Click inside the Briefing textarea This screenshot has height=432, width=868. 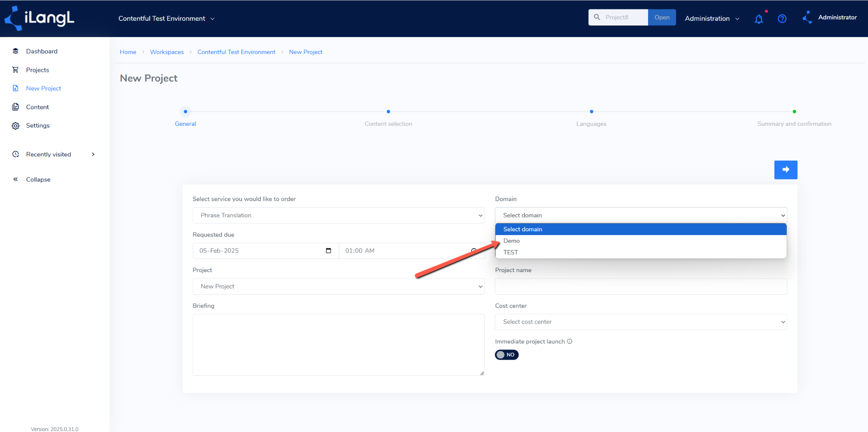[339, 345]
